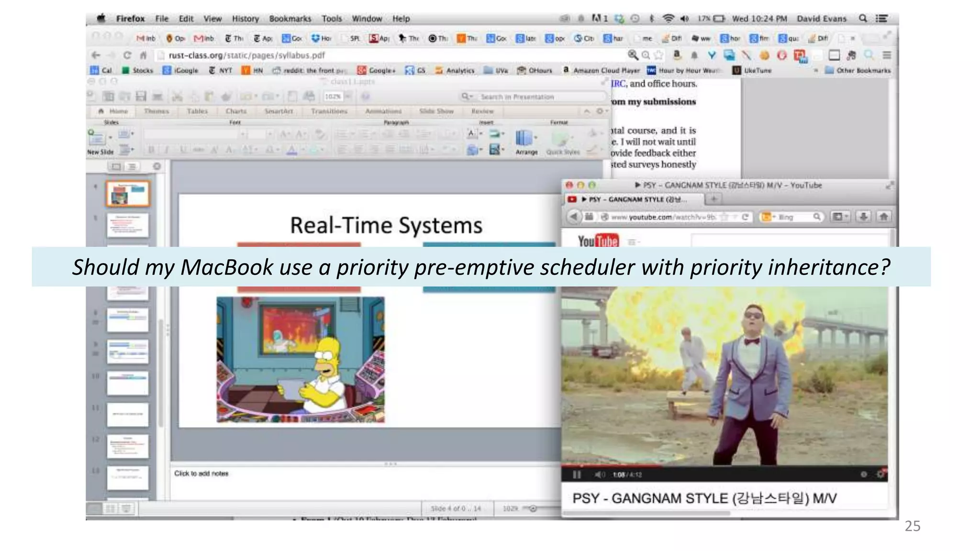Reload the YouTube page
Viewport: 980px width, 551px height.
pyautogui.click(x=745, y=217)
